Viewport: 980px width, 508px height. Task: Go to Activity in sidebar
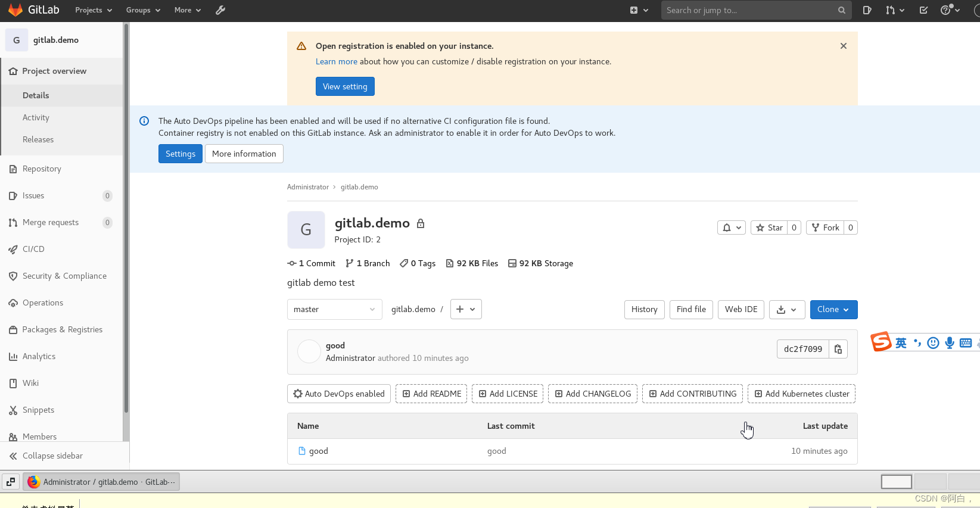[x=62, y=117]
